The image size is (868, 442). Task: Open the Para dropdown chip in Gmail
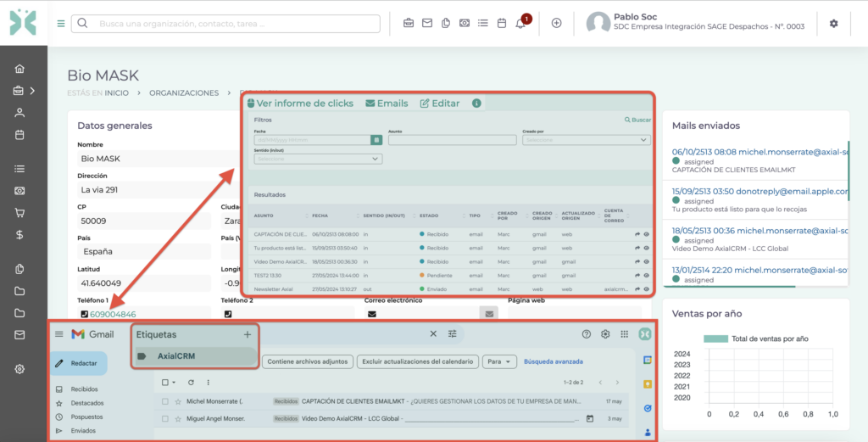click(499, 361)
